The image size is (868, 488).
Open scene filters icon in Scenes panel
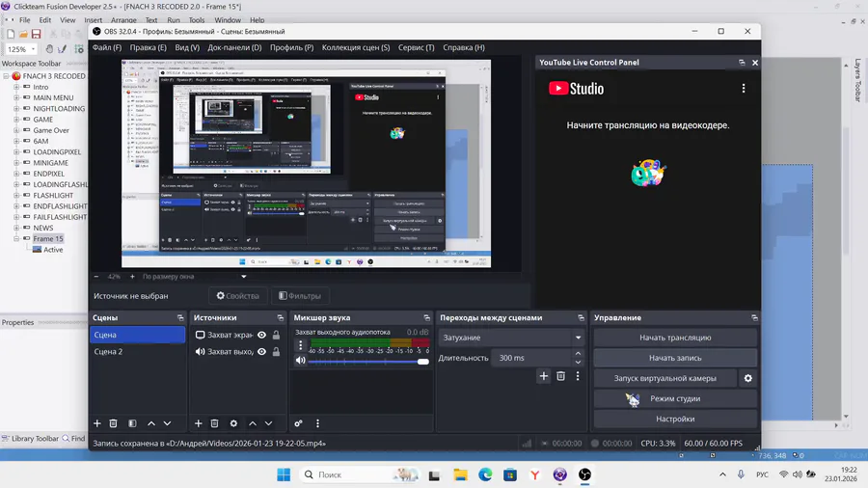pyautogui.click(x=132, y=423)
